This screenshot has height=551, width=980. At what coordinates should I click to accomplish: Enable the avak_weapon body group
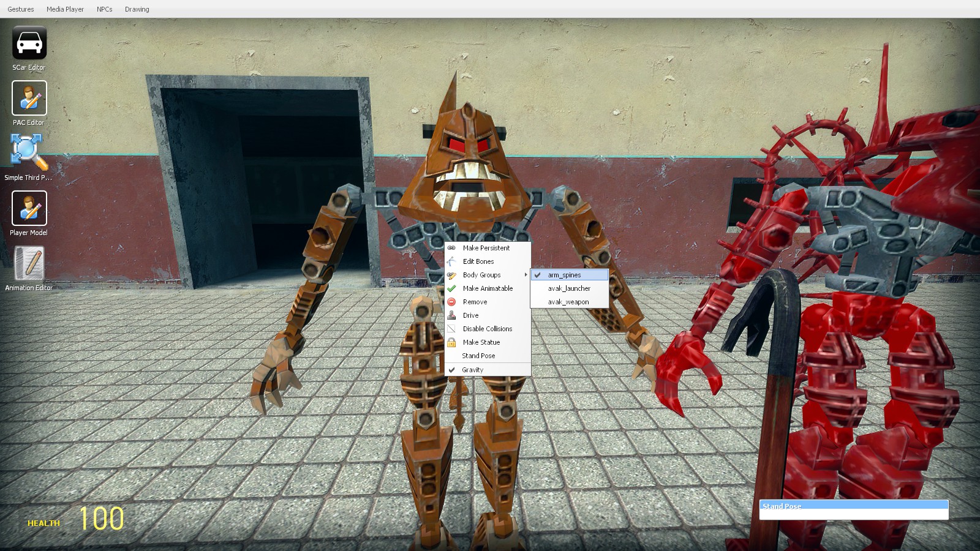coord(568,302)
